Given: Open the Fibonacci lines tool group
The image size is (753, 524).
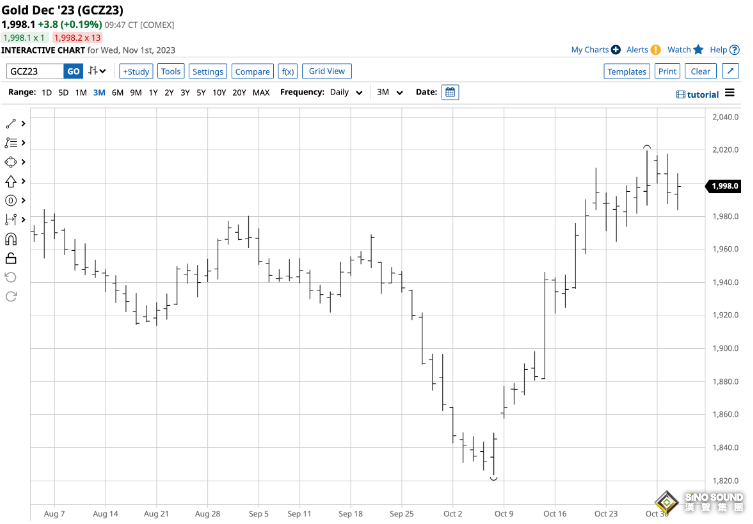Looking at the screenshot, I should pos(11,143).
